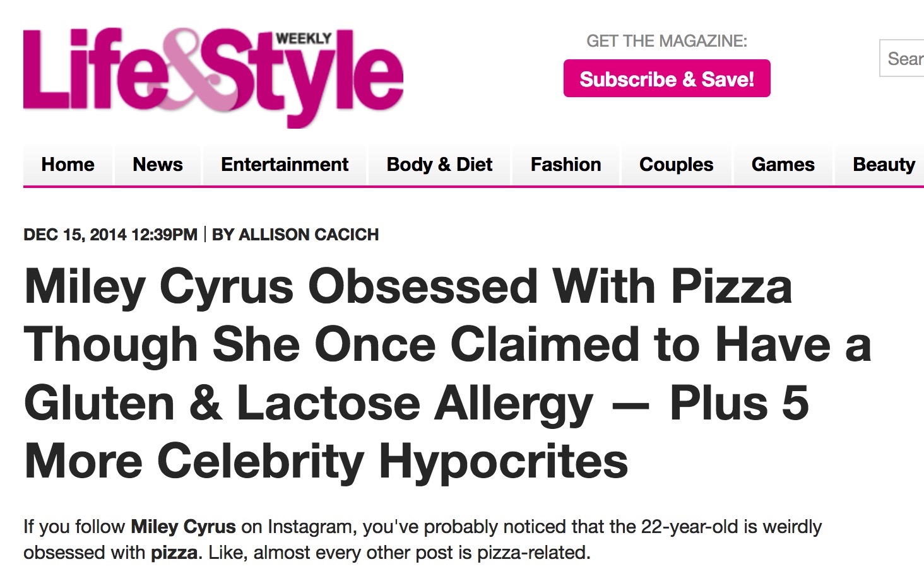Go to the Home nav tab
Viewport: 924px width, 569px height.
point(68,165)
